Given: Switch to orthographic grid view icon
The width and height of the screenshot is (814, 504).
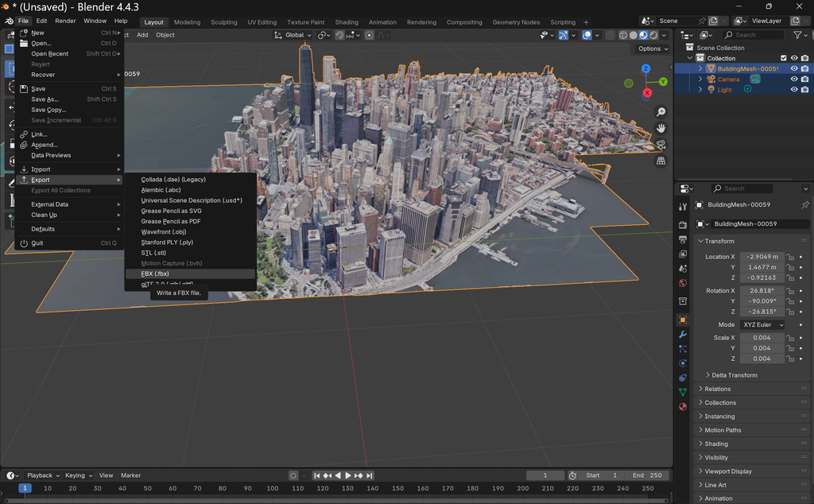Looking at the screenshot, I should click(x=661, y=161).
